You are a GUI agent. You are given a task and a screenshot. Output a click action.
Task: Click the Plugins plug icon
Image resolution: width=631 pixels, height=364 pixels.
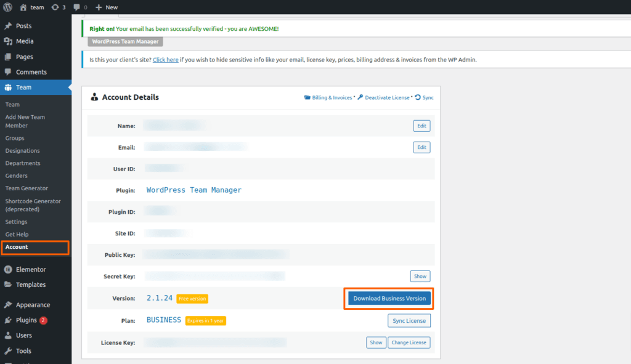pyautogui.click(x=8, y=320)
